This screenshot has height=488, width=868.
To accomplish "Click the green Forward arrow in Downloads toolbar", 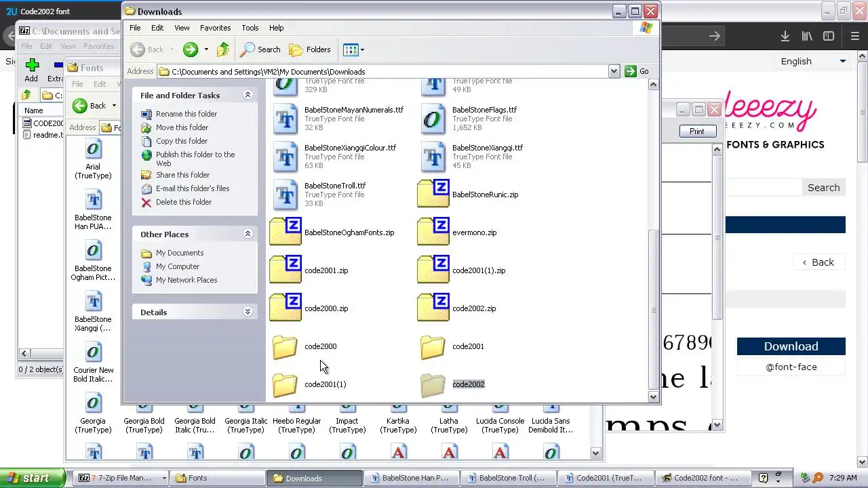I will point(191,49).
